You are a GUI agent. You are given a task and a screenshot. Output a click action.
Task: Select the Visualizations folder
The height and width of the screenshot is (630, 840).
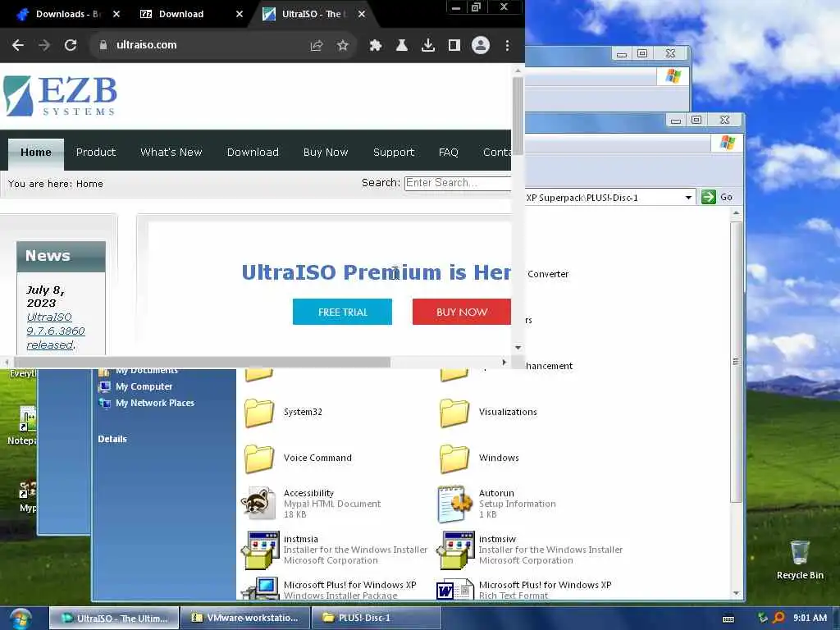click(x=489, y=413)
